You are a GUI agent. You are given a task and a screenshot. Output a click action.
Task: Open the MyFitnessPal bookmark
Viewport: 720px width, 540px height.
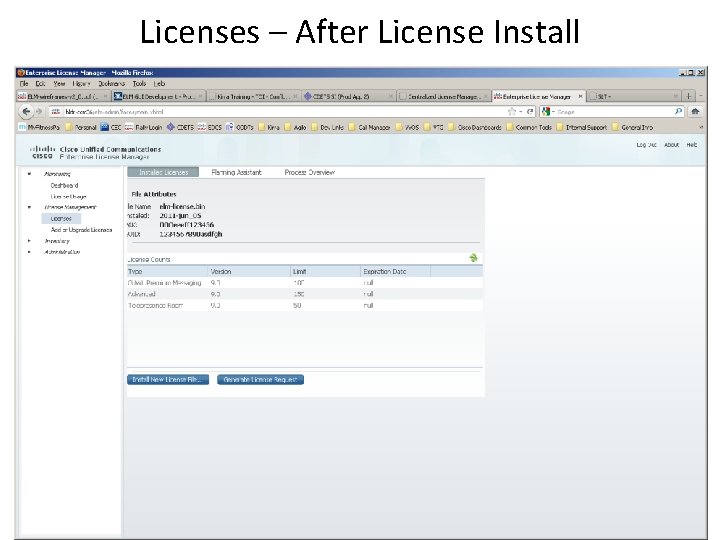pyautogui.click(x=39, y=127)
